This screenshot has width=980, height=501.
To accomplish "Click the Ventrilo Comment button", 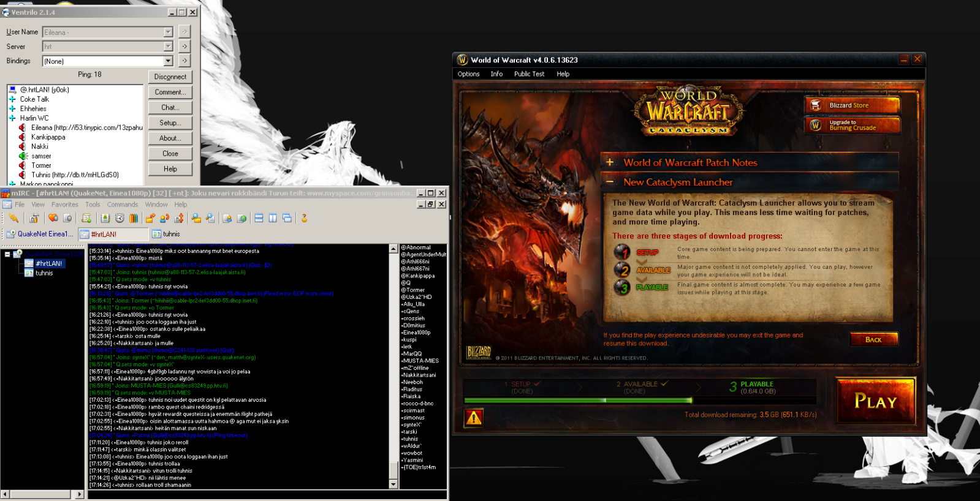I will tap(170, 92).
